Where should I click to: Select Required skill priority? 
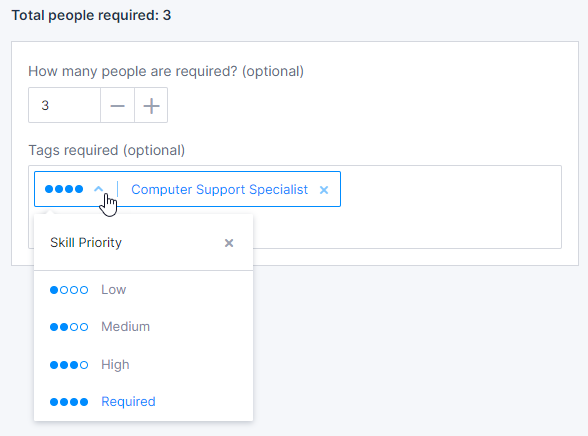(144, 402)
